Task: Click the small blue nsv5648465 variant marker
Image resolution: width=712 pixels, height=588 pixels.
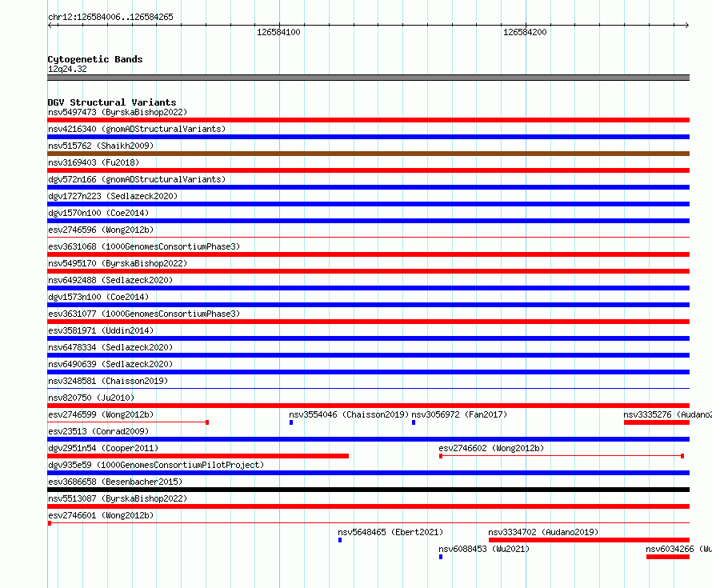Action: click(x=340, y=540)
